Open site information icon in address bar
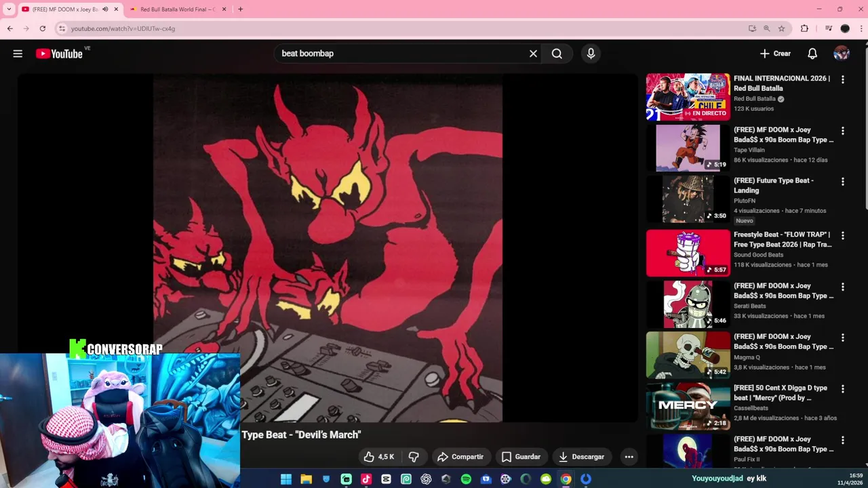This screenshot has height=488, width=868. [x=62, y=28]
